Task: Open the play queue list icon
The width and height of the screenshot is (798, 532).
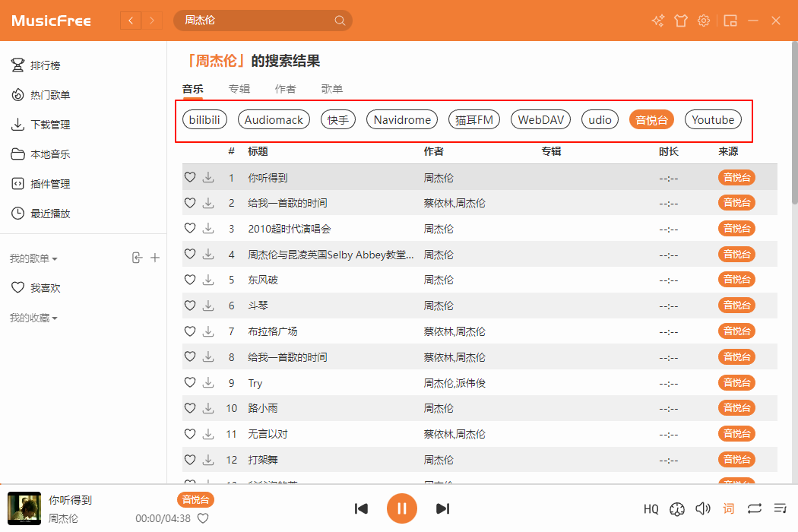Action: coord(780,508)
